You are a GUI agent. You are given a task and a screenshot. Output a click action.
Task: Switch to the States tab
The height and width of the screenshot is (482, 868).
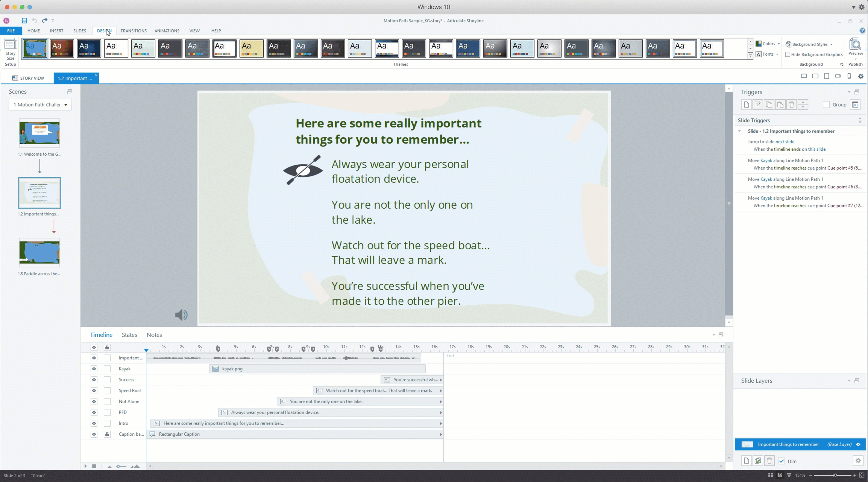click(129, 335)
